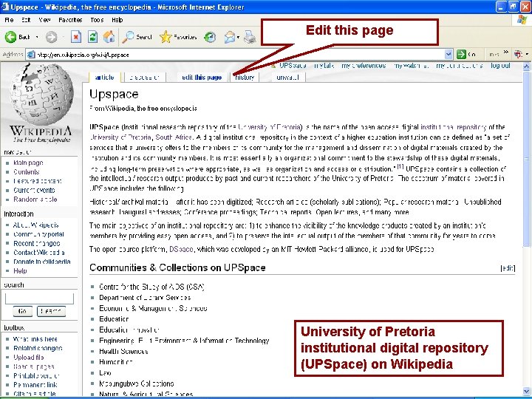The width and height of the screenshot is (532, 399).
Task: Open my preferences link
Action: [x=364, y=66]
